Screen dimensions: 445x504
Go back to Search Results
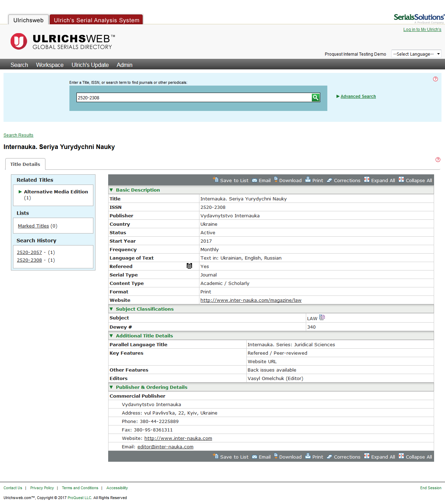point(18,135)
